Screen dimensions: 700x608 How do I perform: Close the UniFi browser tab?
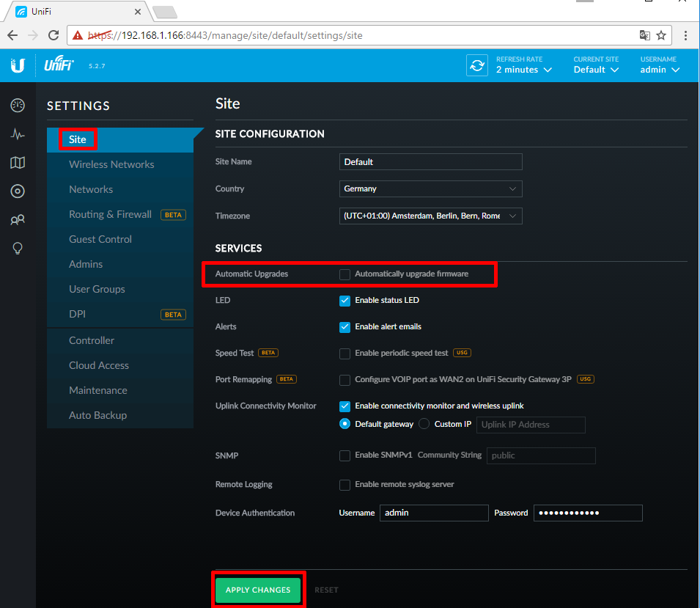pyautogui.click(x=138, y=12)
